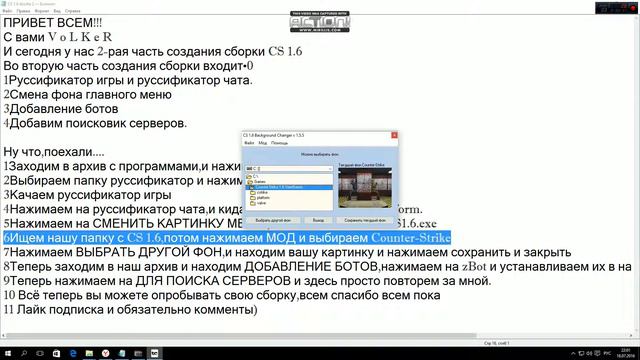
Task: Click the highlighted line 6 about папку с CS 1.6
Action: [x=227, y=238]
